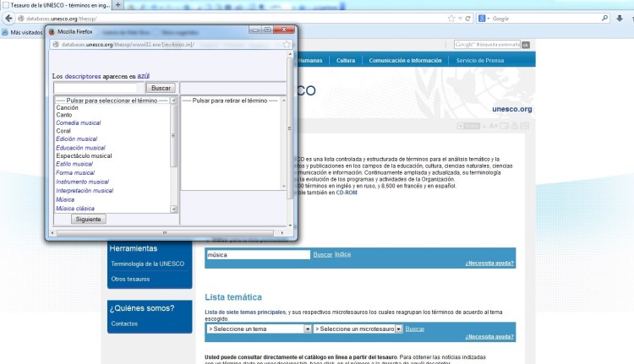
Task: Click the bookmark star in popup address bar
Action: (x=287, y=44)
